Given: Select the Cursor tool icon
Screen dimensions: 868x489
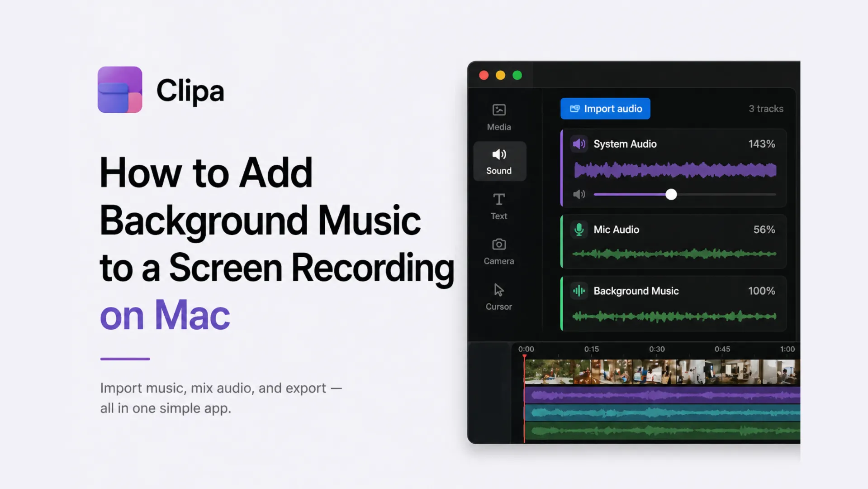Looking at the screenshot, I should click(x=499, y=290).
